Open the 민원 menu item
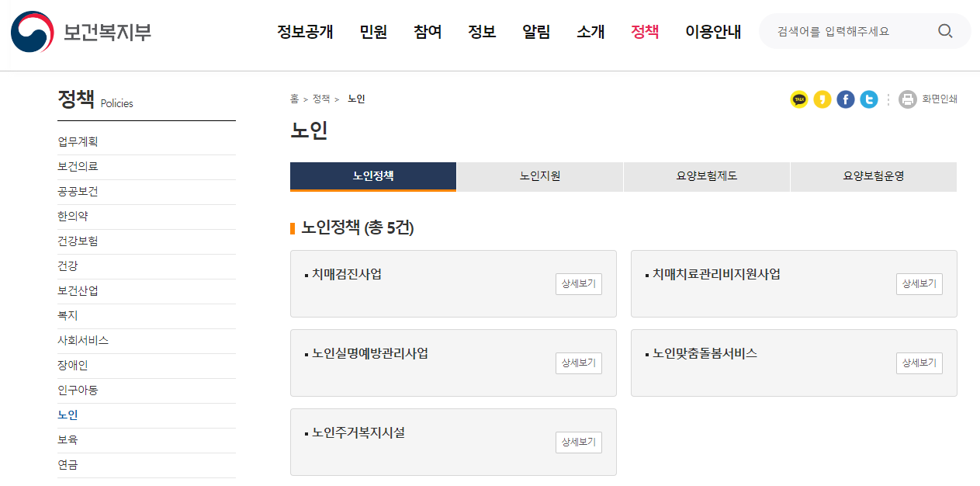The image size is (980, 486). coord(373,32)
